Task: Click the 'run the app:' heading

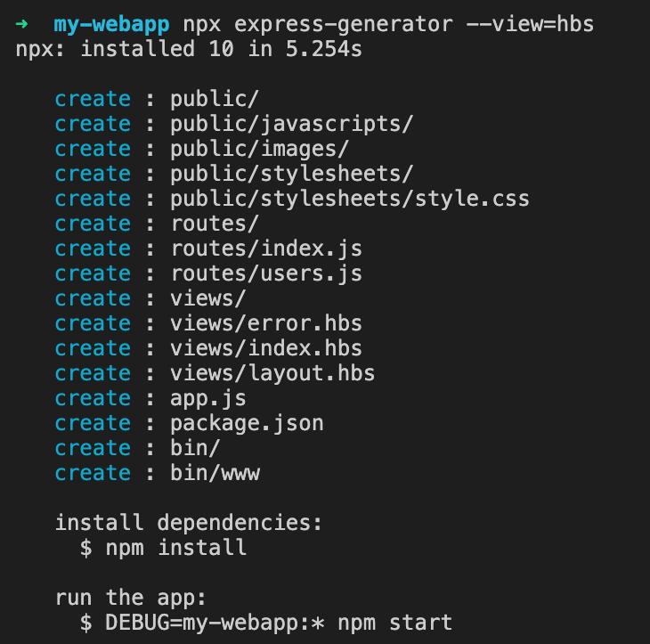Action: point(130,598)
